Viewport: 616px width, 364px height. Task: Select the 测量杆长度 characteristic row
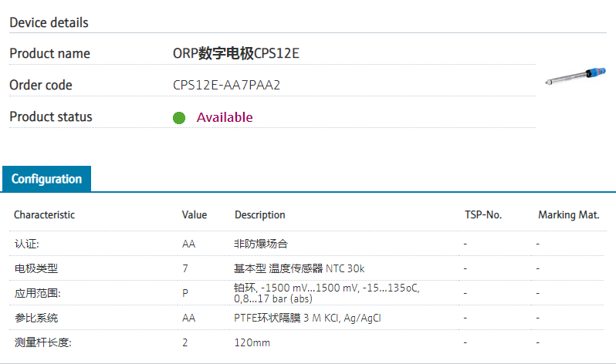click(42, 342)
